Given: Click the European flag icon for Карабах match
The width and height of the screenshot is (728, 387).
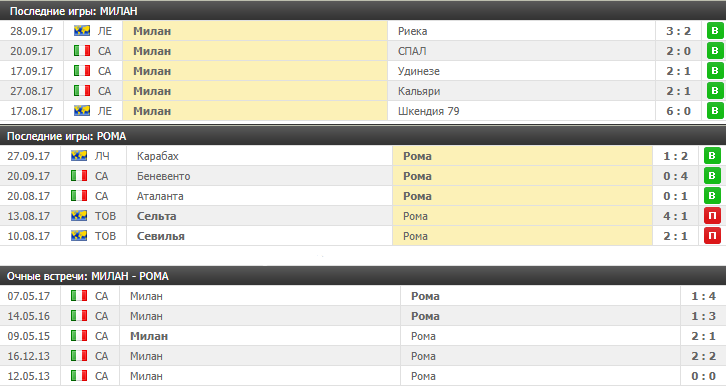Looking at the screenshot, I should click(79, 156).
